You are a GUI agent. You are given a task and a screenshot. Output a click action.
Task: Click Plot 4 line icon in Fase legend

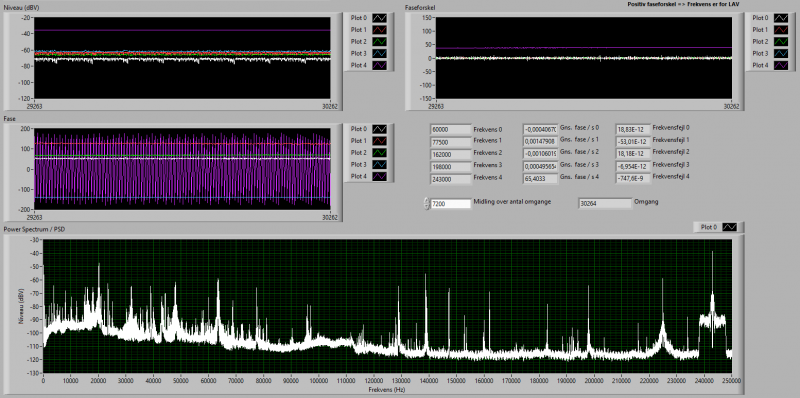tap(380, 177)
